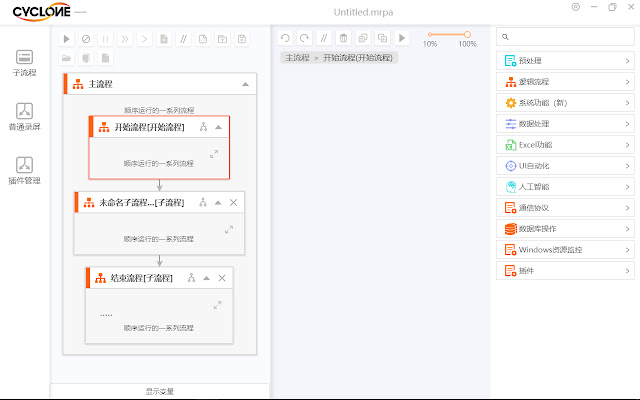
Task: Open 未命名子流程 node in full view
Action: pyautogui.click(x=229, y=229)
